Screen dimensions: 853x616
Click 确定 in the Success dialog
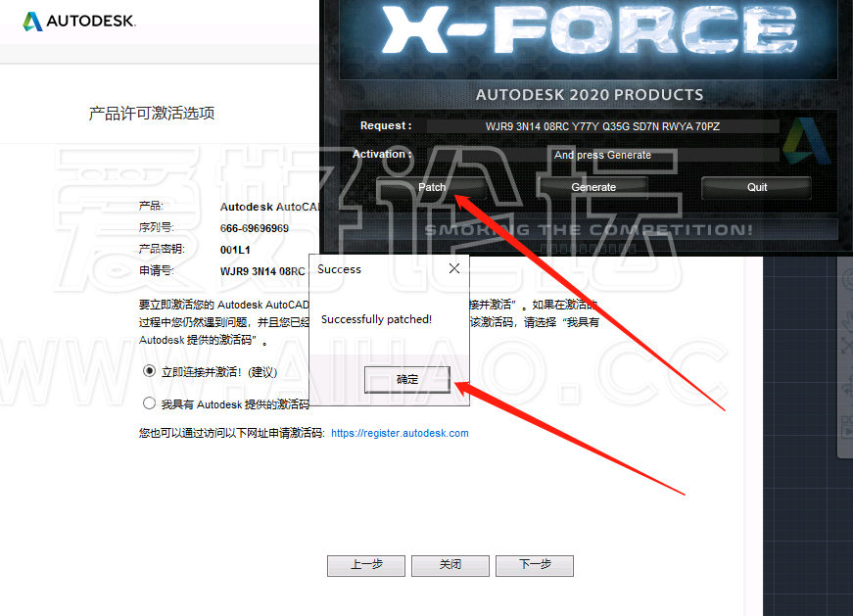(x=407, y=379)
